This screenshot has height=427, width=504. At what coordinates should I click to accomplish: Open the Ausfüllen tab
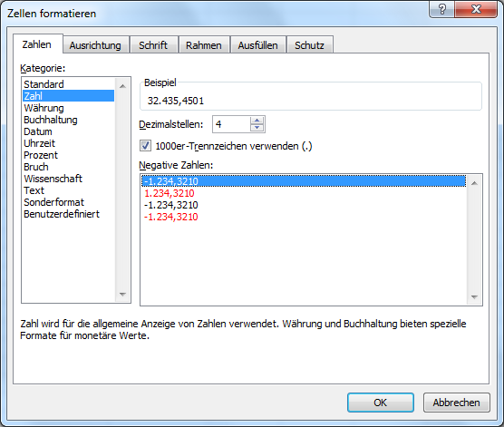coord(257,45)
